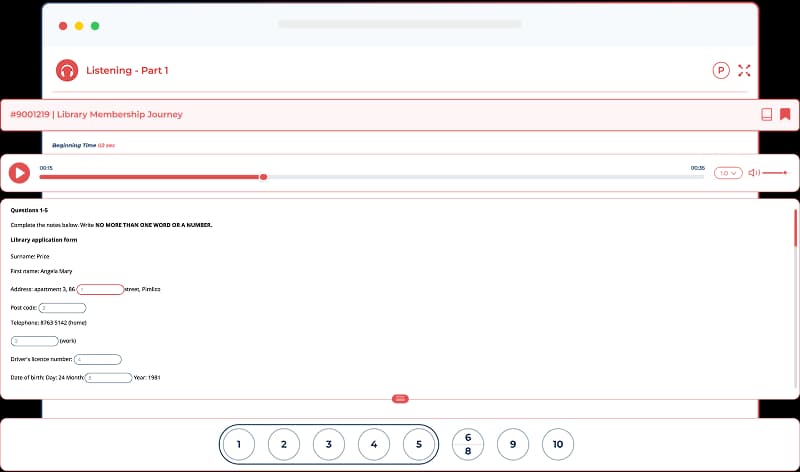Click the red panel resize handle
Viewport: 800px width, 472px height.
click(400, 398)
